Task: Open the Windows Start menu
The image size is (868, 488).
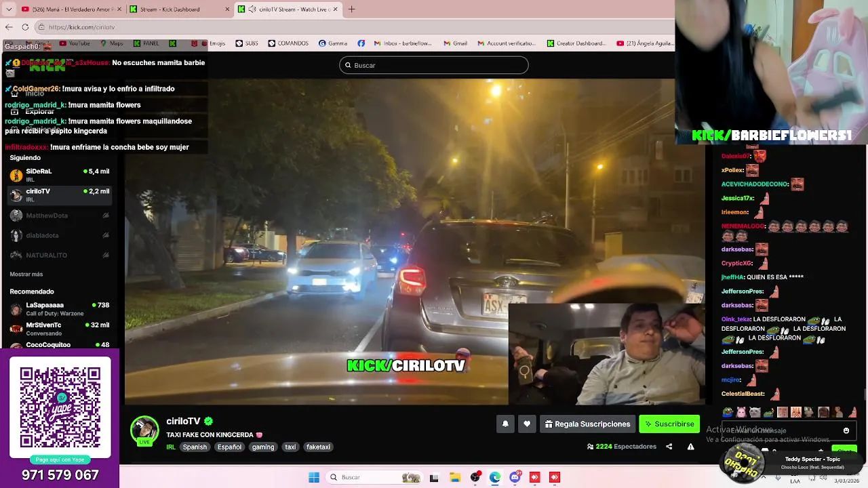Action: pyautogui.click(x=314, y=477)
